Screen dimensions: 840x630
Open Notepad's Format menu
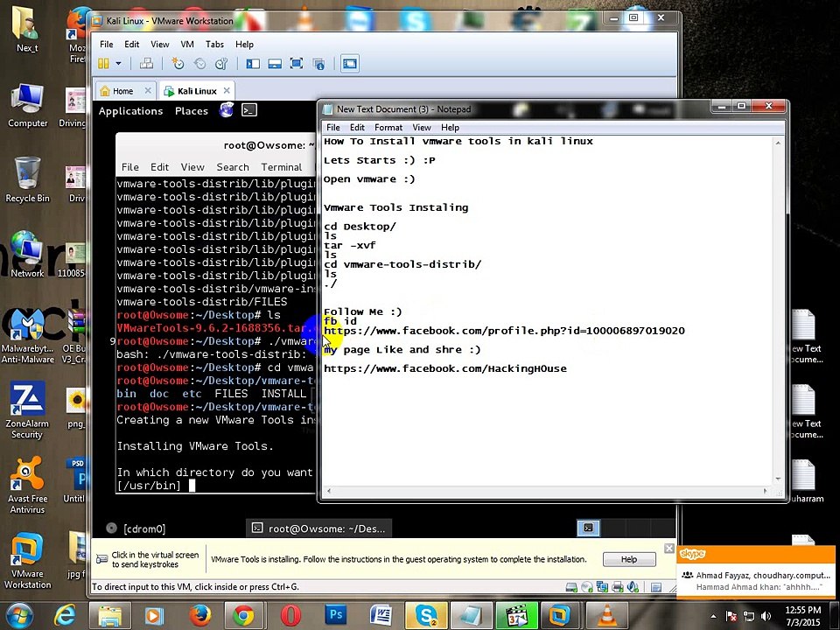tap(388, 128)
